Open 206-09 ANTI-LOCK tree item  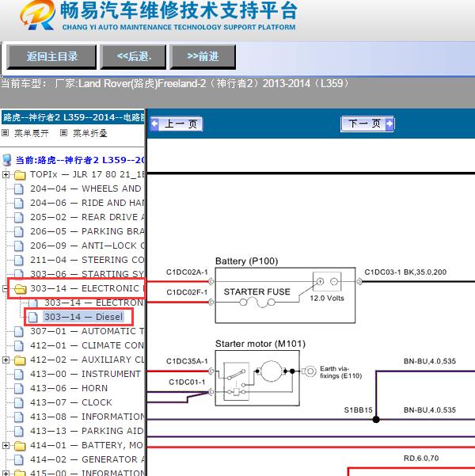[87, 246]
